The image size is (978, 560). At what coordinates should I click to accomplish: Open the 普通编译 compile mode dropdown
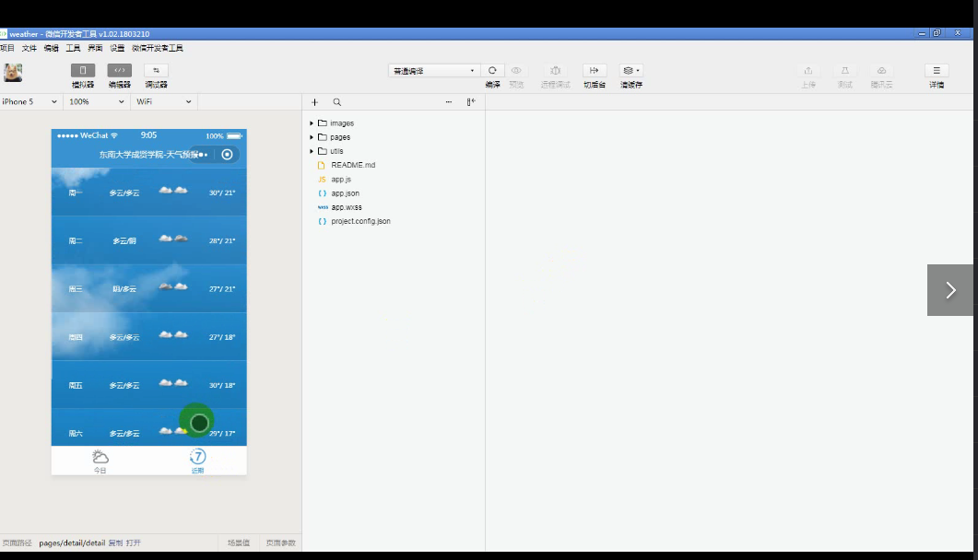(x=433, y=70)
